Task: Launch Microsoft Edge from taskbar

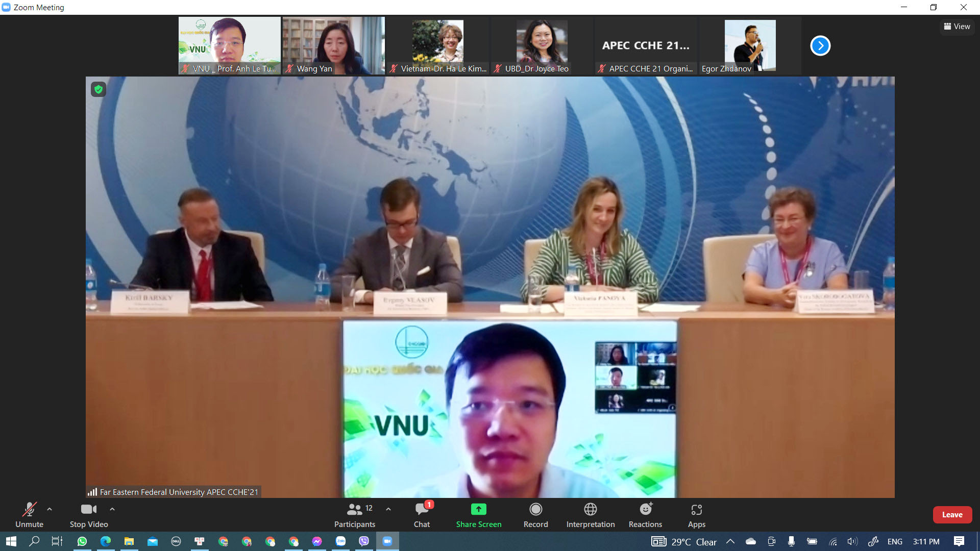Action: 106,541
